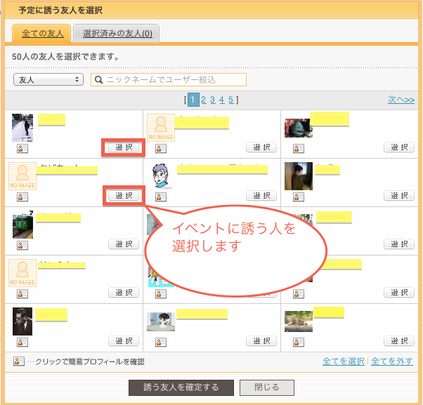The height and width of the screenshot is (405, 423).
Task: Open profile icon under the snow photo avatar
Action: click(x=22, y=148)
